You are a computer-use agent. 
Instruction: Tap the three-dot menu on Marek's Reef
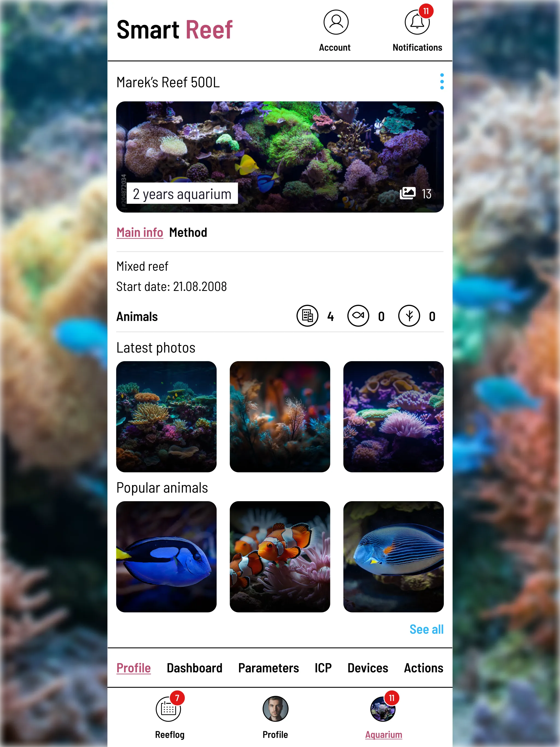click(442, 82)
